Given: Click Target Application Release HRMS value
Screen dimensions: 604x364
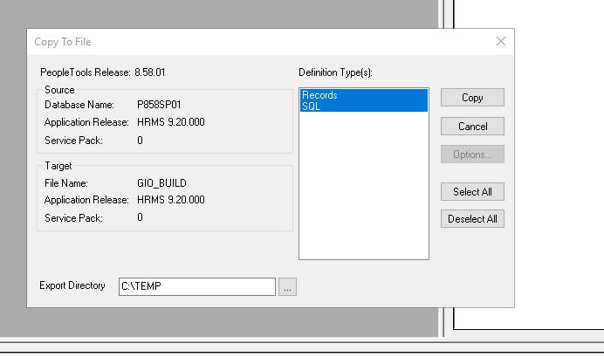Looking at the screenshot, I should click(x=171, y=200).
